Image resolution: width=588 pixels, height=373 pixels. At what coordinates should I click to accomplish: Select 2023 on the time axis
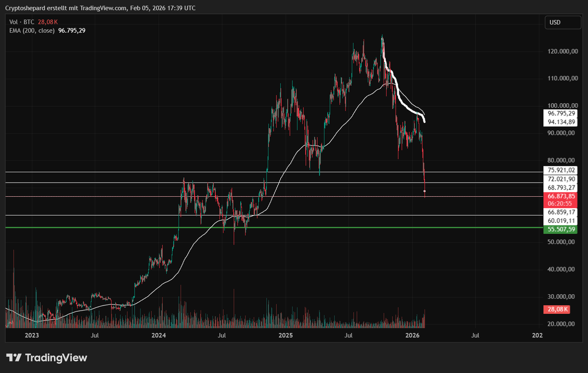[31, 336]
